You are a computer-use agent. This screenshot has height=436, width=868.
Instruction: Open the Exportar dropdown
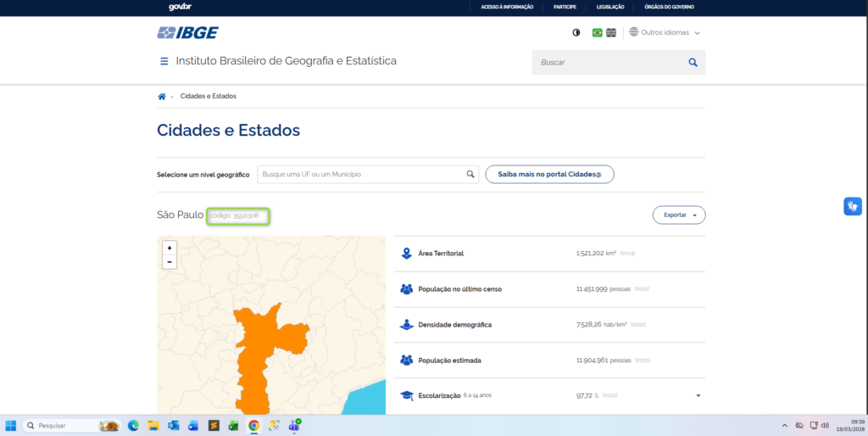[678, 215]
